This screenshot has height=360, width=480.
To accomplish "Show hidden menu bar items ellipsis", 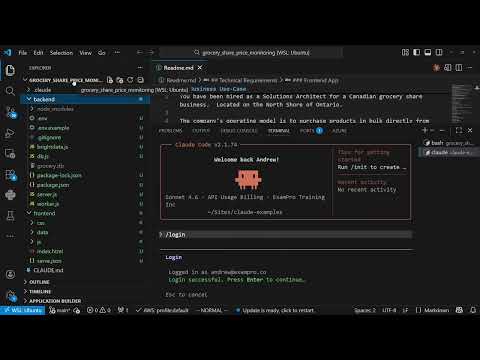I will click(x=117, y=53).
